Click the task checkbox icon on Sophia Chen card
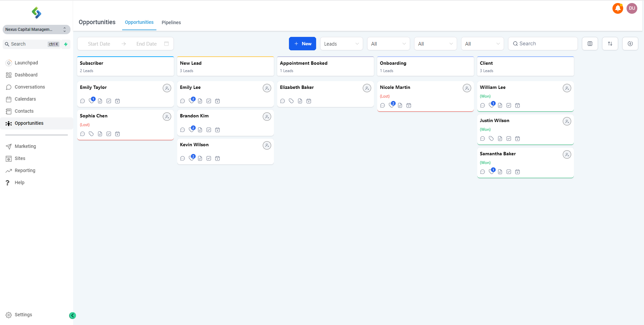This screenshot has height=325, width=644. tap(109, 134)
